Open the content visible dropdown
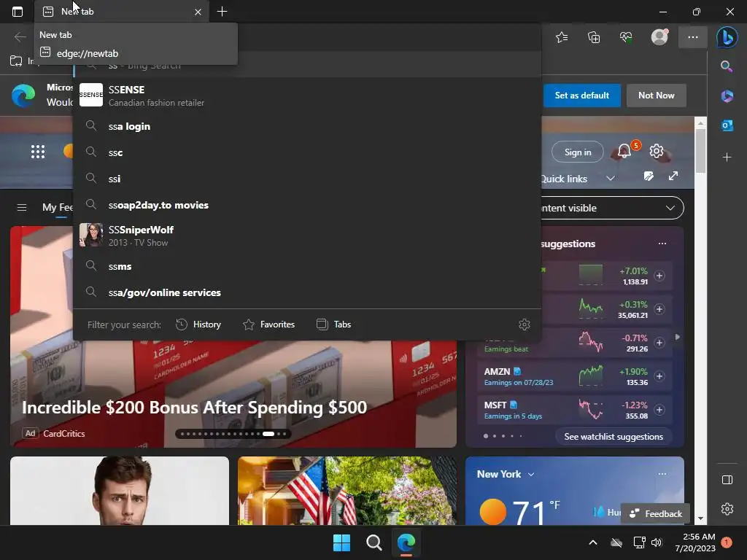747x560 pixels. [612, 208]
